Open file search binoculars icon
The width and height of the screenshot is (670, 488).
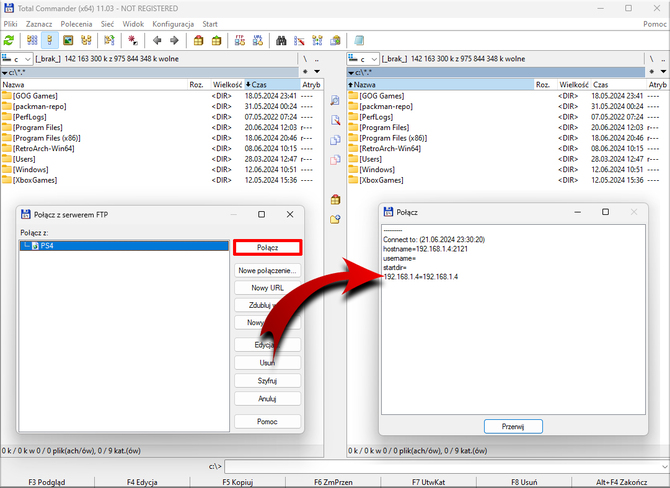tap(281, 41)
